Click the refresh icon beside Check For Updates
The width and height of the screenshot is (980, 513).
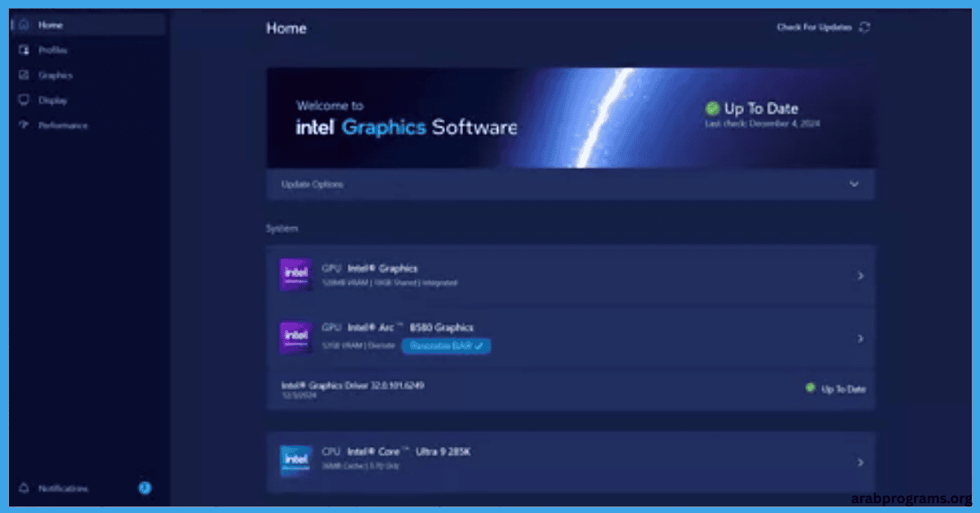click(864, 27)
